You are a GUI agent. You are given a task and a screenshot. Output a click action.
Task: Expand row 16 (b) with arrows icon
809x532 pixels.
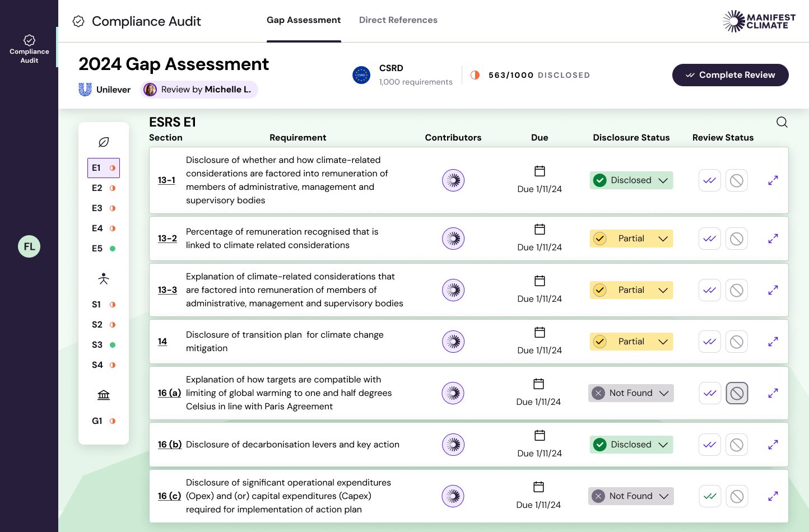click(773, 445)
